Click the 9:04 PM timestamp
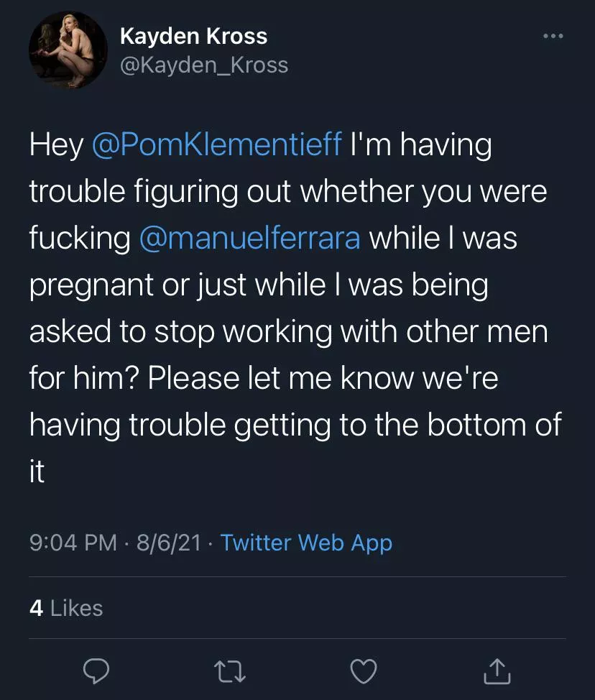Image resolution: width=595 pixels, height=700 pixels. (x=73, y=543)
